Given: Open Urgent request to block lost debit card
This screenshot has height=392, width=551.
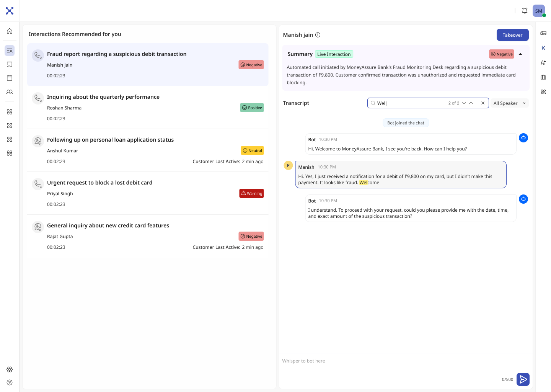Looking at the screenshot, I should tap(148, 193).
